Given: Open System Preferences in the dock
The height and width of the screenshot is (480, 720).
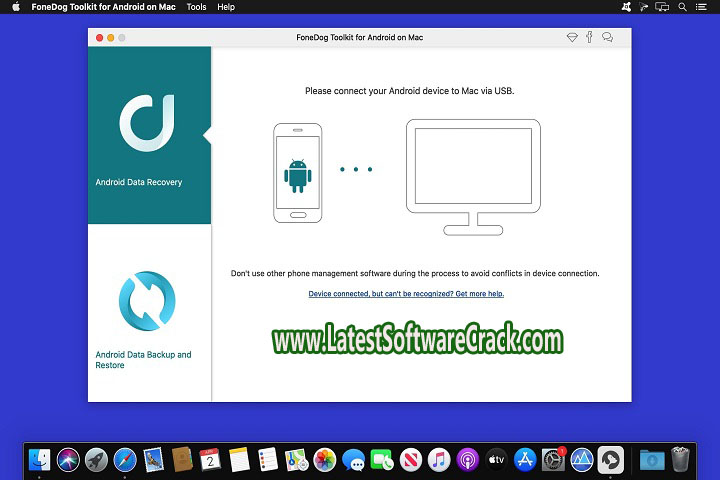Looking at the screenshot, I should pyautogui.click(x=553, y=459).
